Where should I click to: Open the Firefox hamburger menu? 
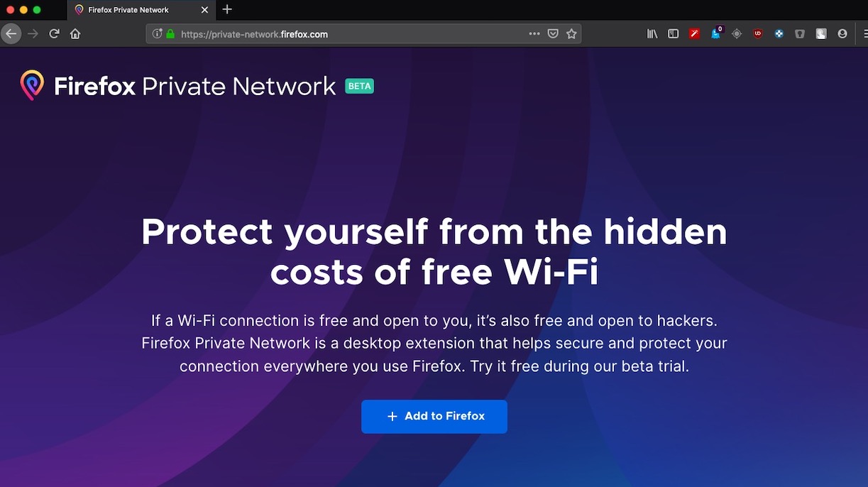(x=864, y=34)
